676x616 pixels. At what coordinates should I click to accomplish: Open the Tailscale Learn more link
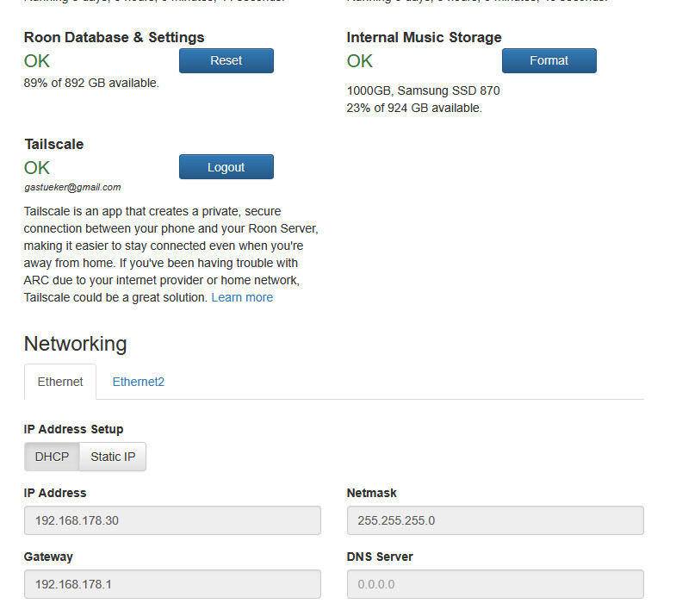(242, 297)
